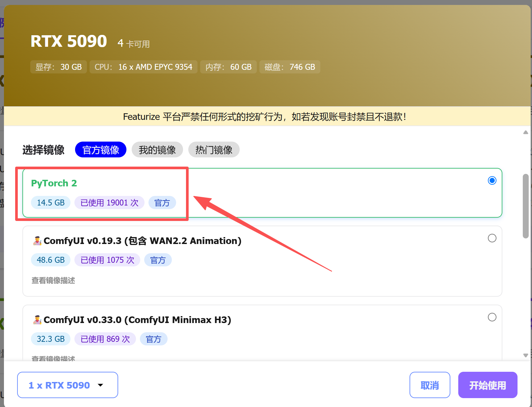The height and width of the screenshot is (407, 532).
Task: Click the scroll down arrow of image list
Action: 526,355
